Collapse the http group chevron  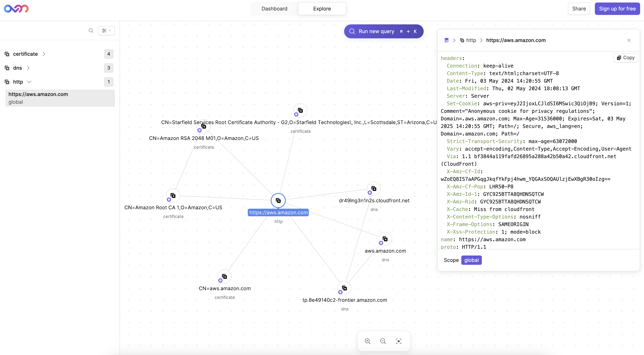(29, 82)
